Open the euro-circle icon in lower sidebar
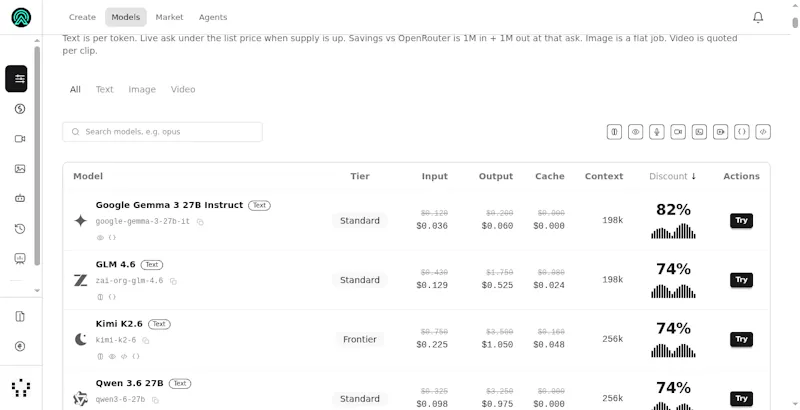 click(x=20, y=346)
